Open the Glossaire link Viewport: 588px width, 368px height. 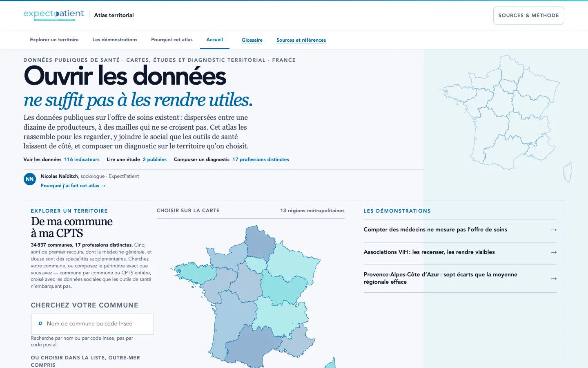[252, 40]
